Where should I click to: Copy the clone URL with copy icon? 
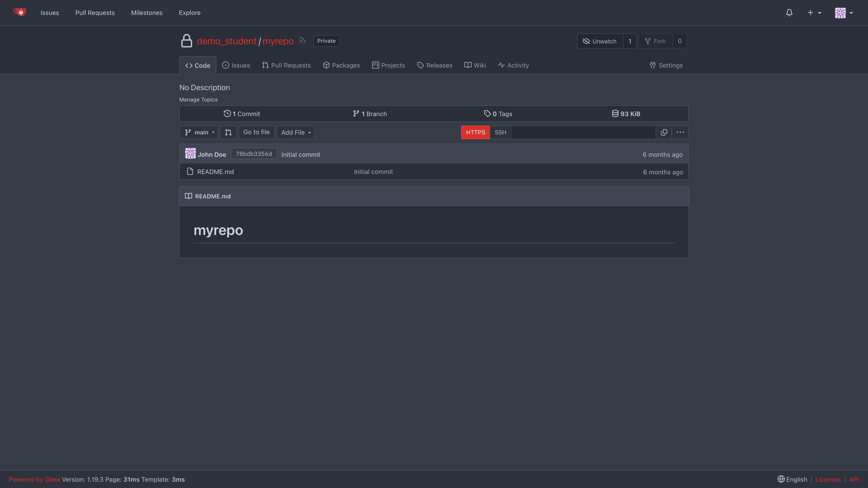664,132
